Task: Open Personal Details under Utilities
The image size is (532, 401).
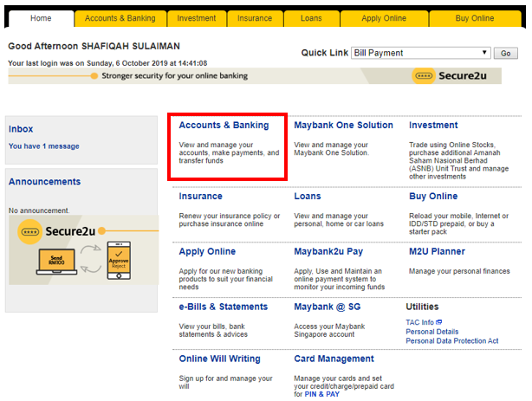Action: tap(432, 332)
